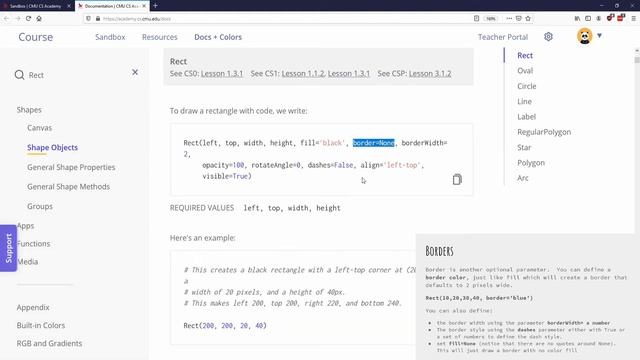Open CS1 Lesson 1.1.2 link
Screen dimensions: 640x360
pyautogui.click(x=303, y=73)
